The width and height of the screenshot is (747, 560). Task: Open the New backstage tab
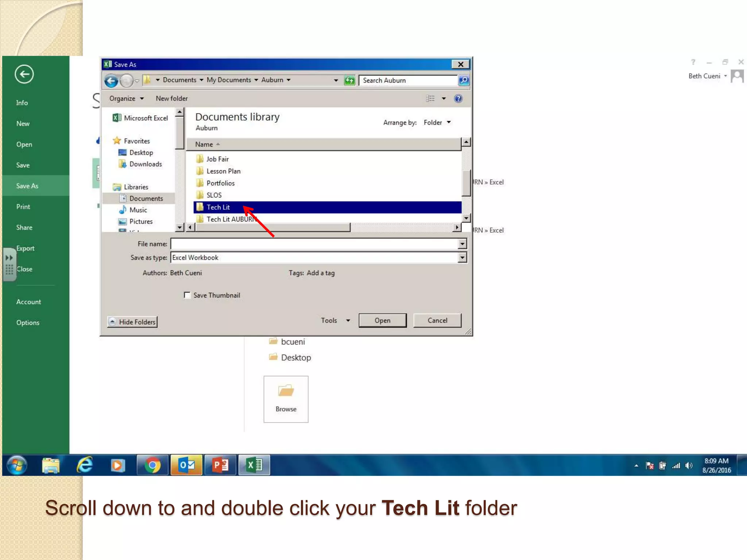[x=23, y=124]
